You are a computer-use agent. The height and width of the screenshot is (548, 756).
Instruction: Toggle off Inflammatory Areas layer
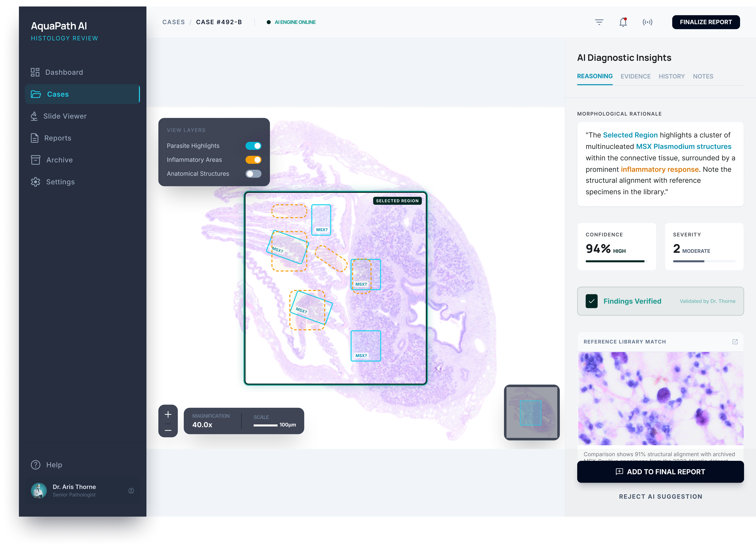(253, 160)
